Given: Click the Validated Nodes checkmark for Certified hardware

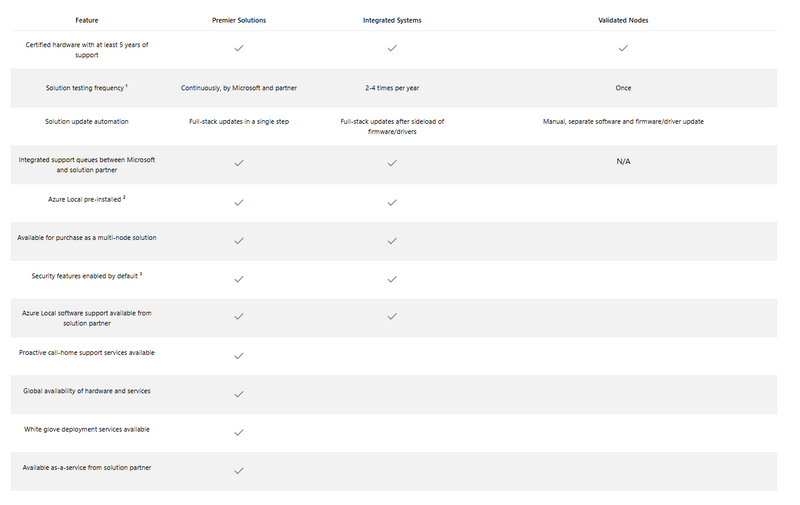Looking at the screenshot, I should pos(623,48).
